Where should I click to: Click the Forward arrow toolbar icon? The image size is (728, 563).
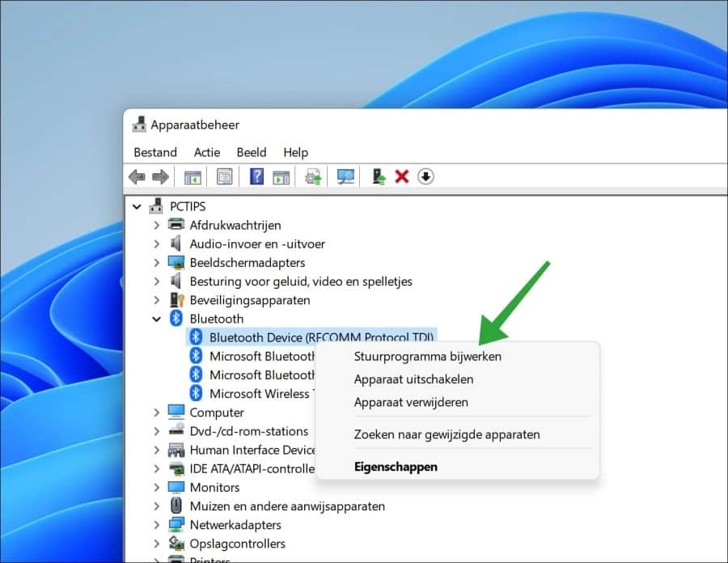click(160, 177)
